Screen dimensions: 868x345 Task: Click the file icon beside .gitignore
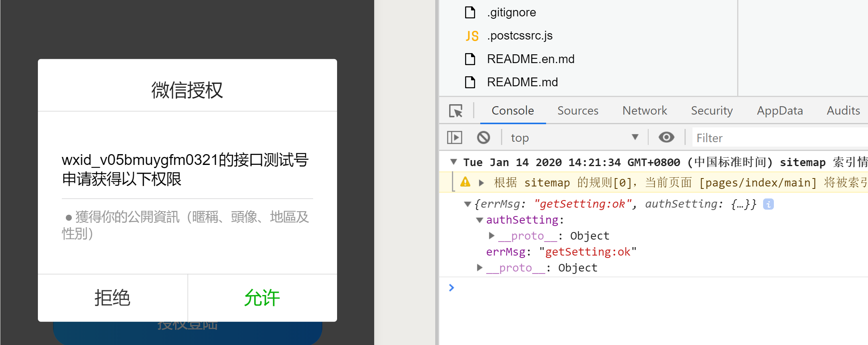[470, 12]
